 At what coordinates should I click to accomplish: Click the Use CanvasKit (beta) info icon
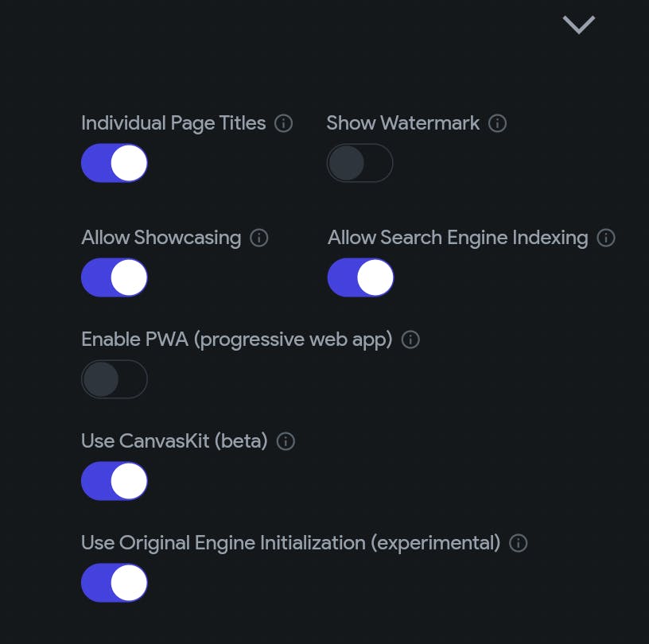point(286,441)
